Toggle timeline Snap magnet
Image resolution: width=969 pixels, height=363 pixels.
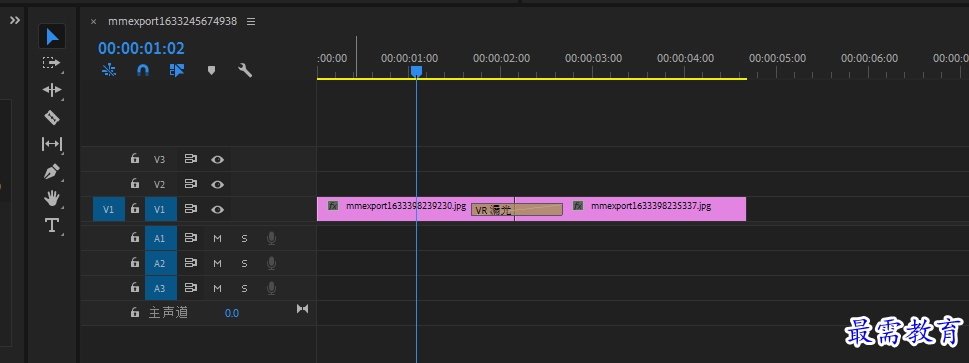(x=143, y=70)
